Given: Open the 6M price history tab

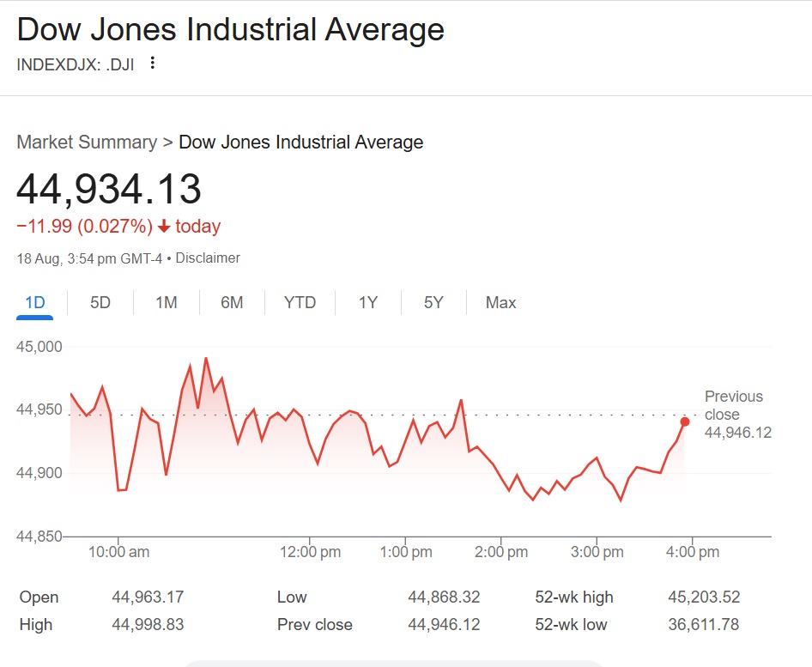Looking at the screenshot, I should pyautogui.click(x=231, y=302).
